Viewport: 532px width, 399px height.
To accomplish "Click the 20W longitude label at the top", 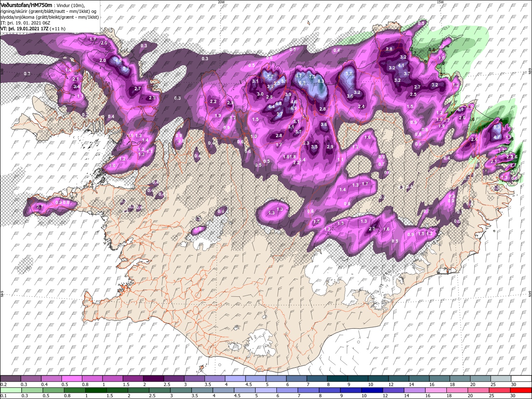I will [x=221, y=2].
